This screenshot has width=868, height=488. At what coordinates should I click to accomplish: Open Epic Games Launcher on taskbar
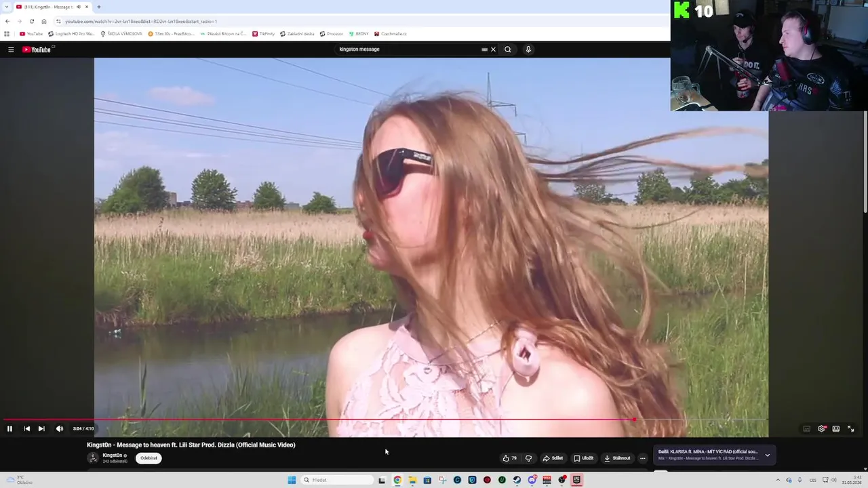pos(576,480)
